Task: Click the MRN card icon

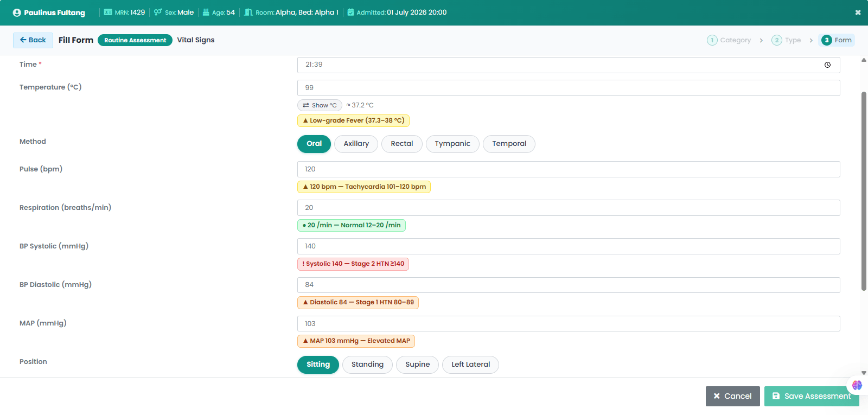Action: click(x=108, y=12)
